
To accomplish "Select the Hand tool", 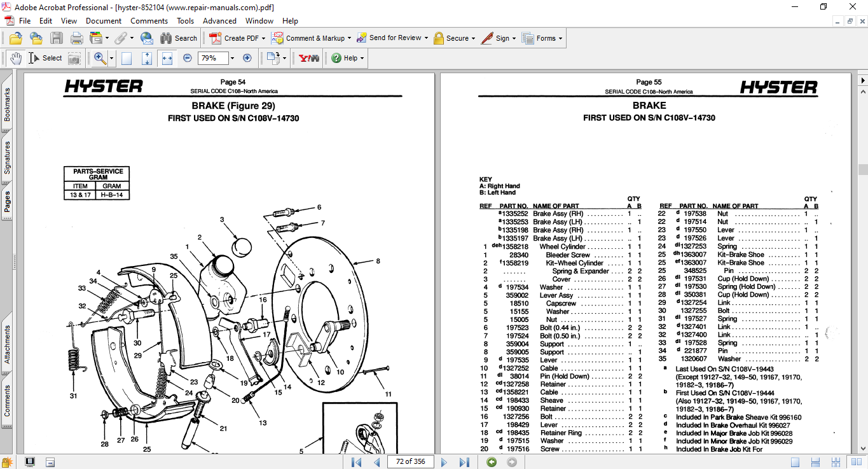I will click(x=16, y=58).
